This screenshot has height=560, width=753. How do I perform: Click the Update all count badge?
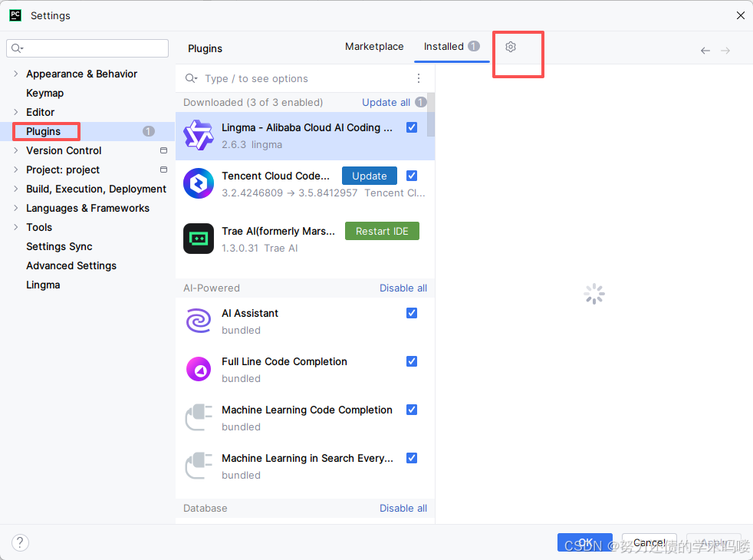421,102
